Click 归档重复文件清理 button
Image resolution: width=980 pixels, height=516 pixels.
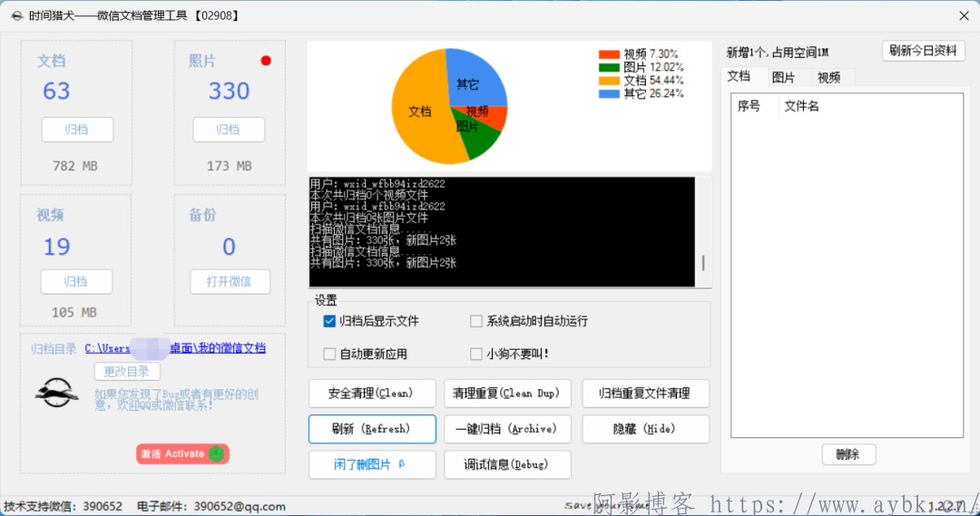645,393
